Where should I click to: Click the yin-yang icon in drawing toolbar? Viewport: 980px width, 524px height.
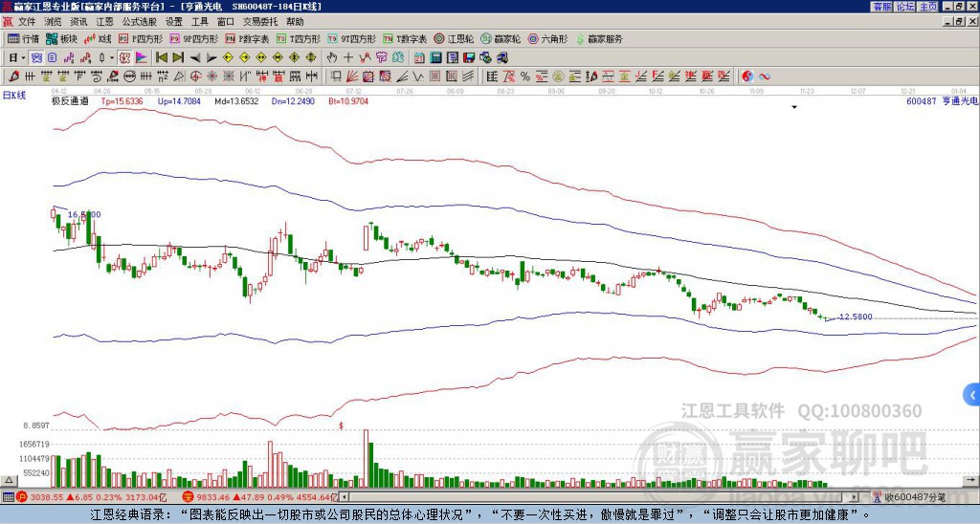747,76
